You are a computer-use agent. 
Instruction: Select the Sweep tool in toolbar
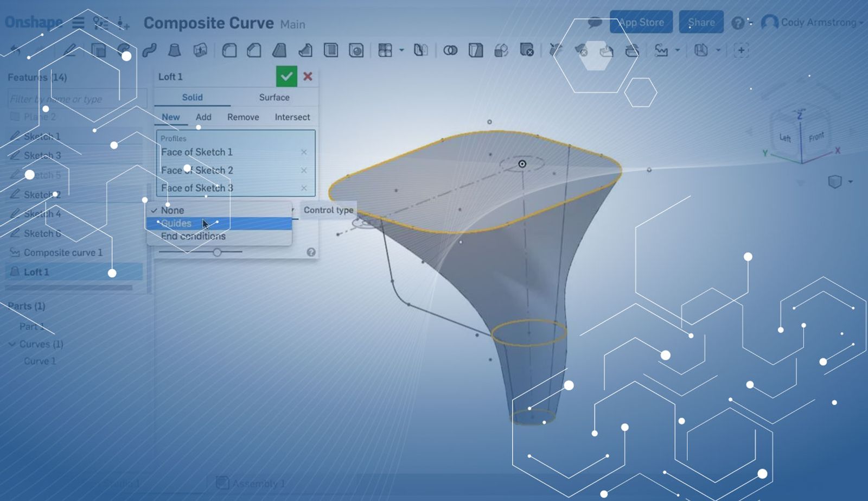[x=149, y=50]
